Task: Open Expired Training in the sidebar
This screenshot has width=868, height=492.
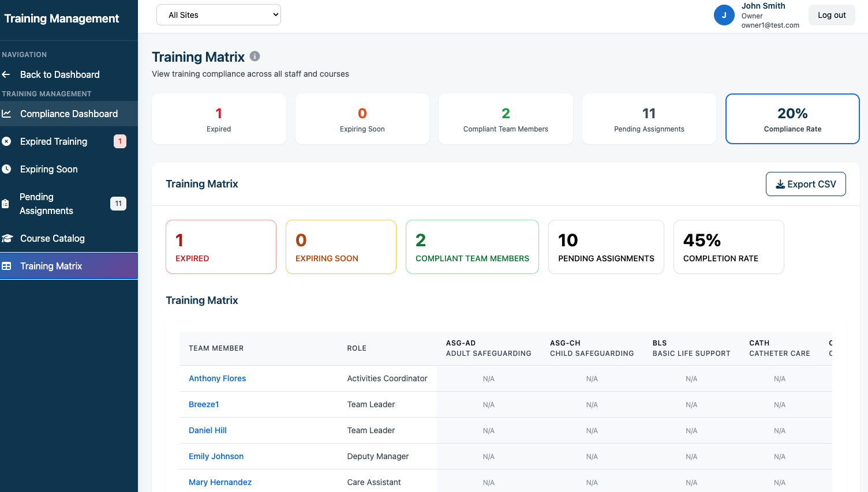Action: pyautogui.click(x=54, y=141)
